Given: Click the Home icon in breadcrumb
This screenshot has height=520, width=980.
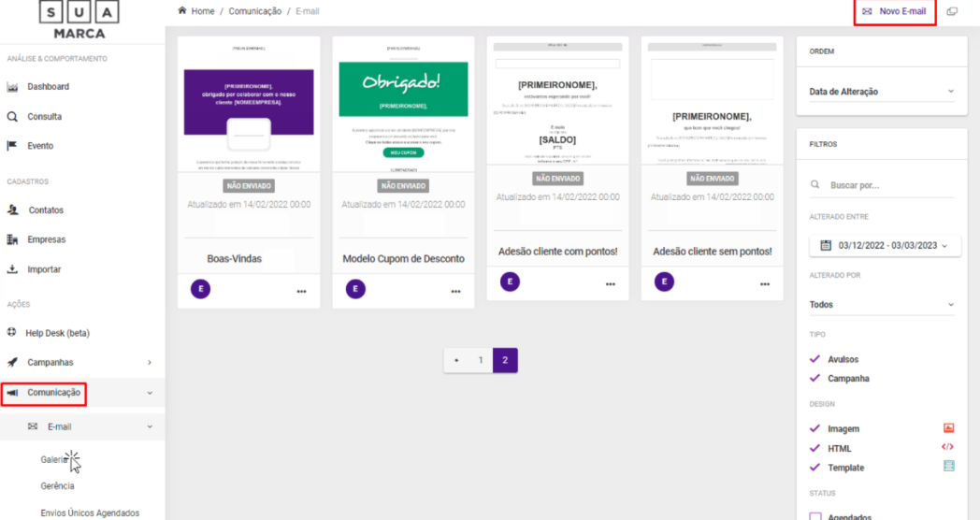Looking at the screenshot, I should [181, 10].
